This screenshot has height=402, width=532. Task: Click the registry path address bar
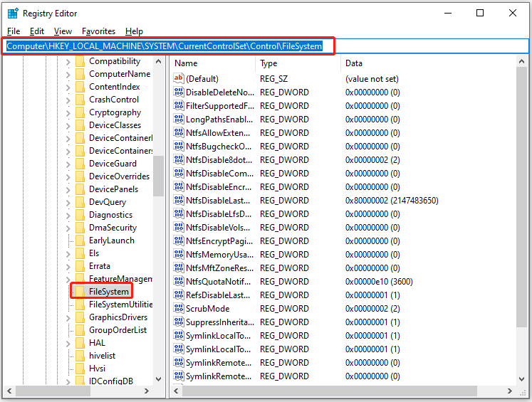(265, 46)
